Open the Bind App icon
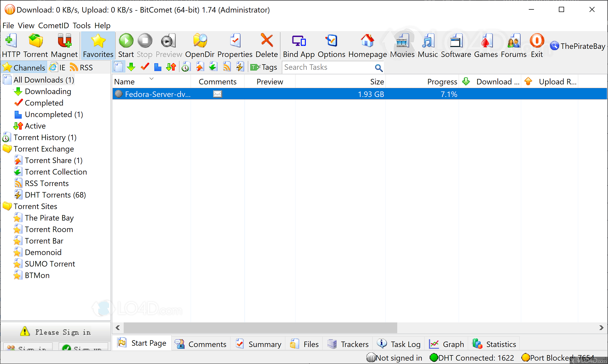The width and height of the screenshot is (608, 364). 299,41
